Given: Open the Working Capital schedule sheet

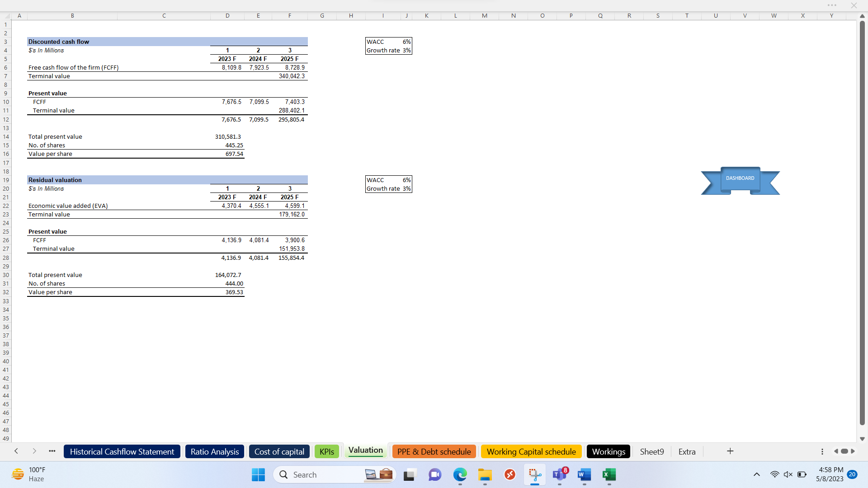Looking at the screenshot, I should pyautogui.click(x=531, y=451).
